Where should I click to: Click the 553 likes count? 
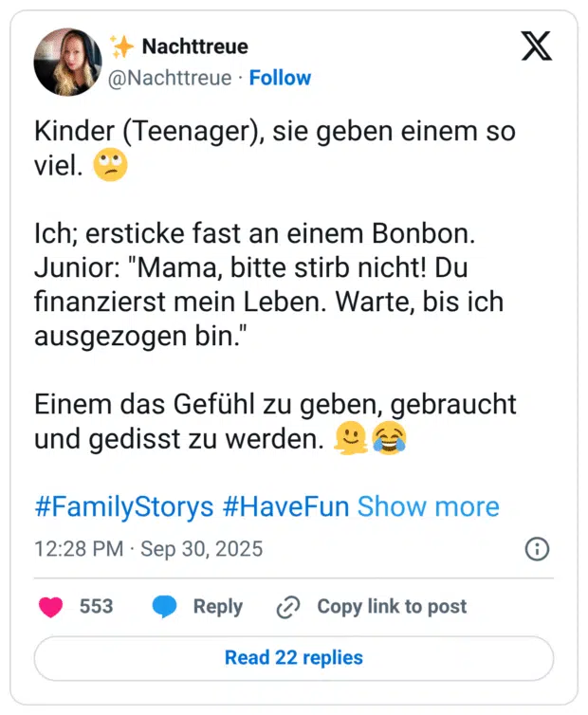(96, 607)
